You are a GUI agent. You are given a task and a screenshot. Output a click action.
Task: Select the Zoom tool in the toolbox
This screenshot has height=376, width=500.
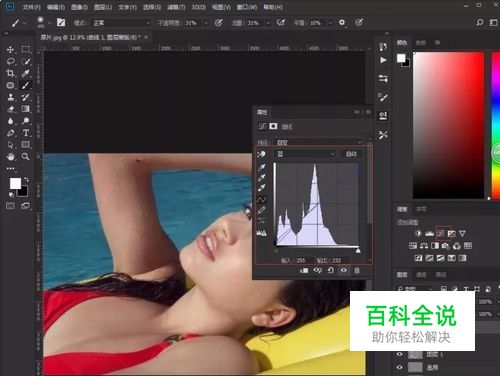25,156
